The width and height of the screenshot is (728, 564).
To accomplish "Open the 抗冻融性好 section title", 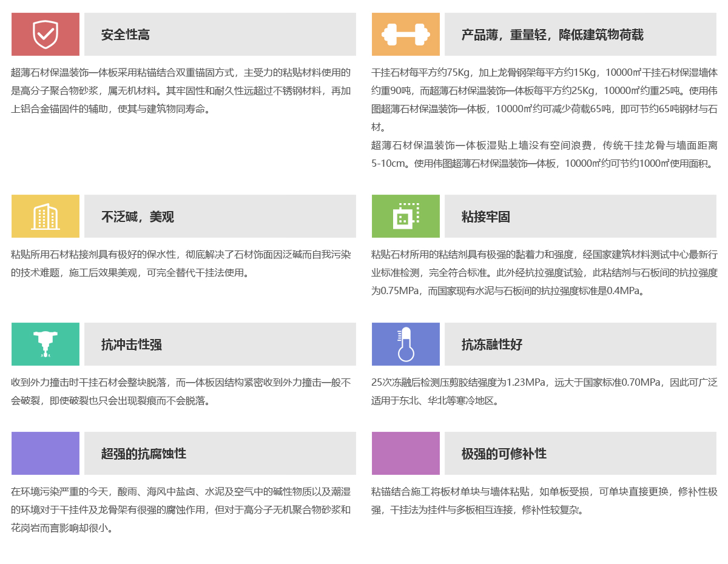I will pos(579,344).
